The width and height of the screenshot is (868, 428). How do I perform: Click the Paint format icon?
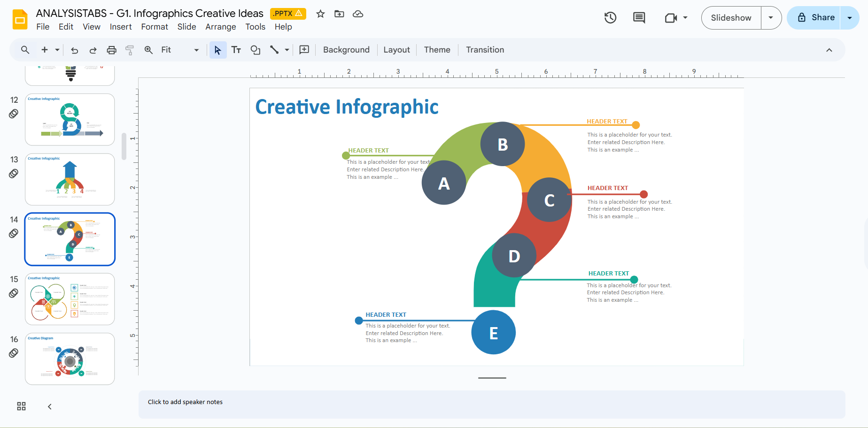coord(130,50)
